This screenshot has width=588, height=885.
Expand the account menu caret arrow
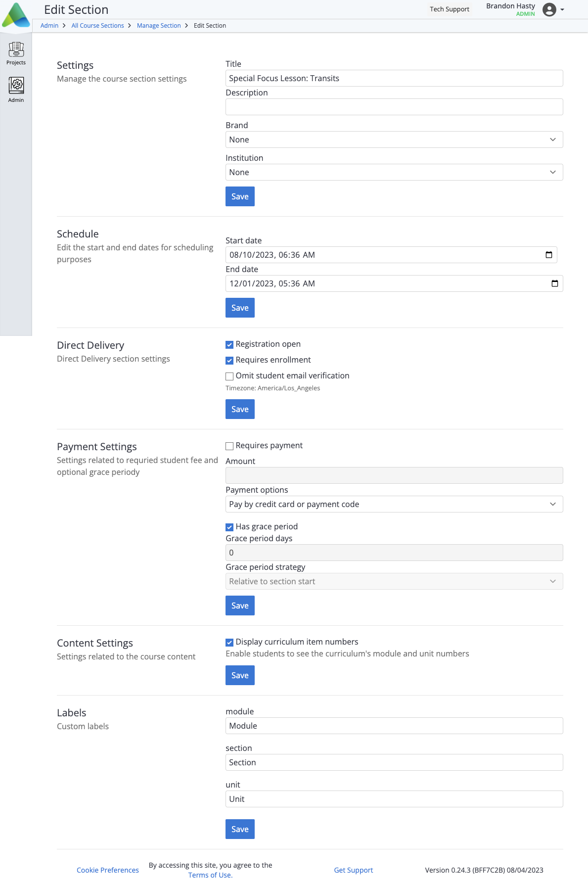point(562,9)
